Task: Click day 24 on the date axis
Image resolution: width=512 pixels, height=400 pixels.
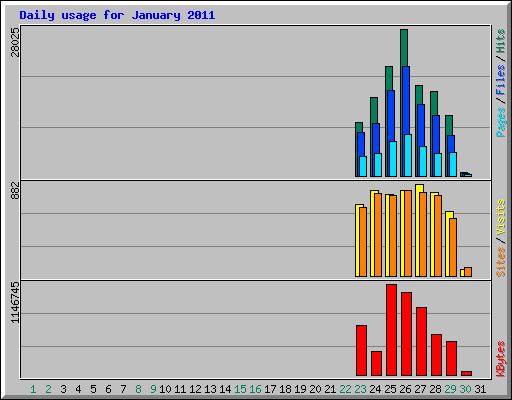Action: [x=375, y=389]
